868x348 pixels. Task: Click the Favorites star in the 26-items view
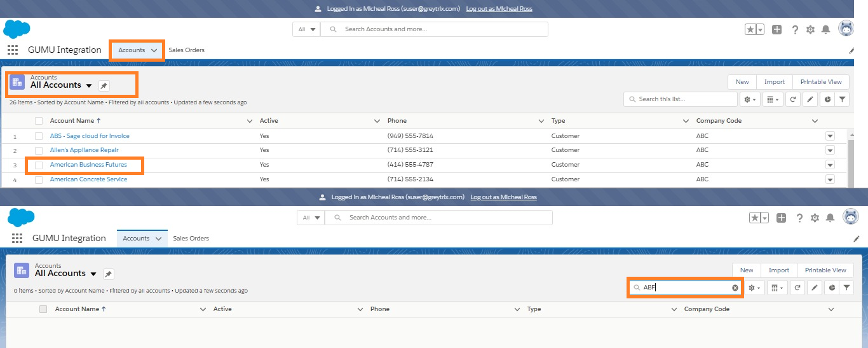point(750,29)
